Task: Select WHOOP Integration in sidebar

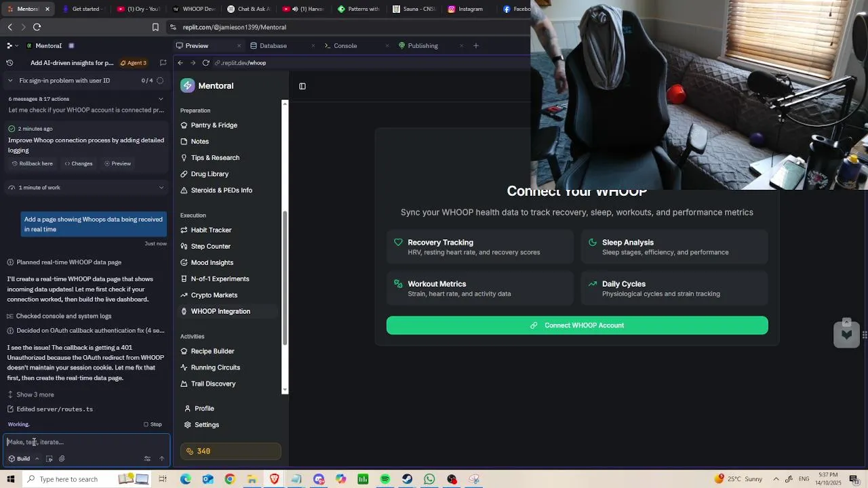Action: [x=228, y=312]
